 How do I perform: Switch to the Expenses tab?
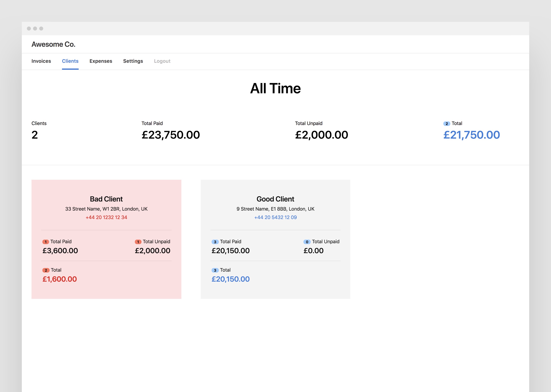pyautogui.click(x=101, y=61)
